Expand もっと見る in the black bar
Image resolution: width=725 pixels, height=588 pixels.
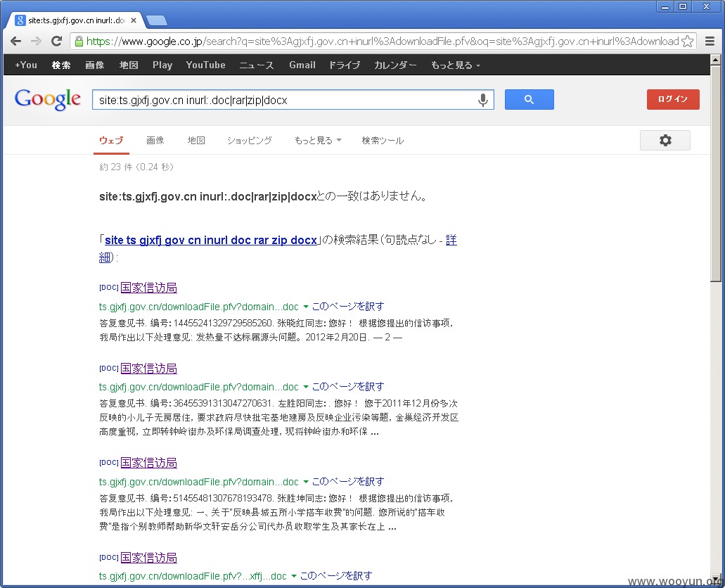(x=456, y=65)
